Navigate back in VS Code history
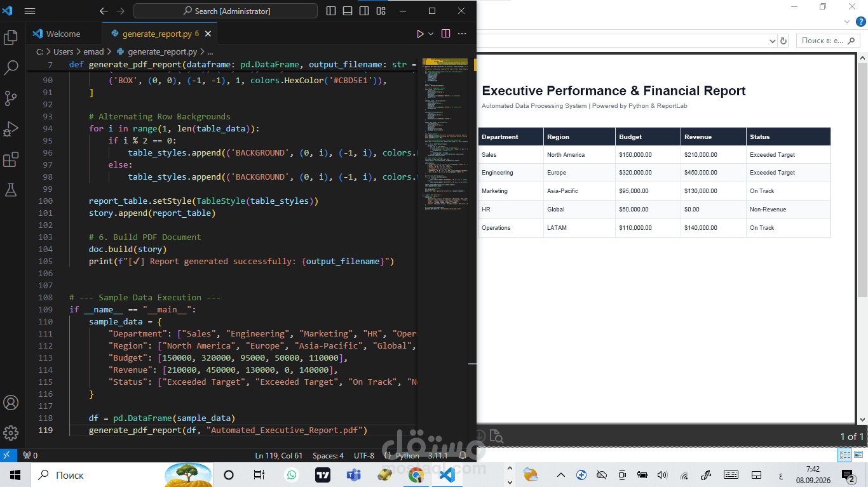 click(x=104, y=11)
